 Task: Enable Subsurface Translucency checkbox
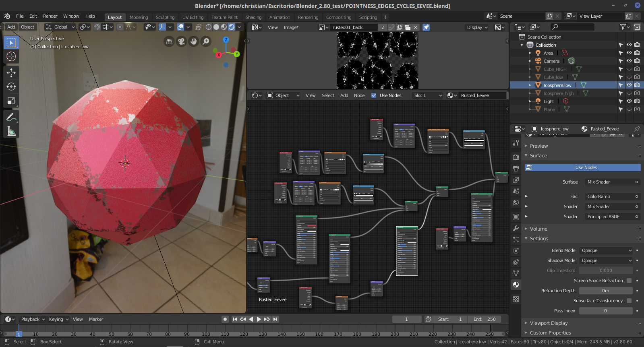(x=629, y=301)
